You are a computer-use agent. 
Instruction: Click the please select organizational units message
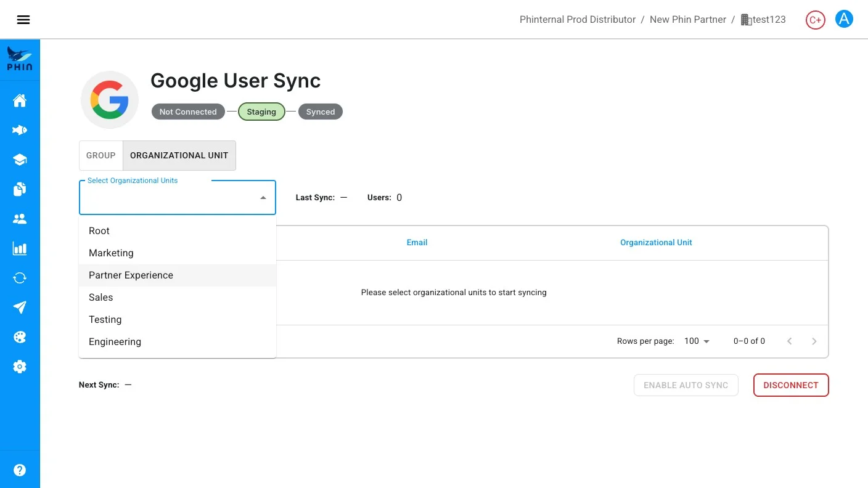pos(454,293)
